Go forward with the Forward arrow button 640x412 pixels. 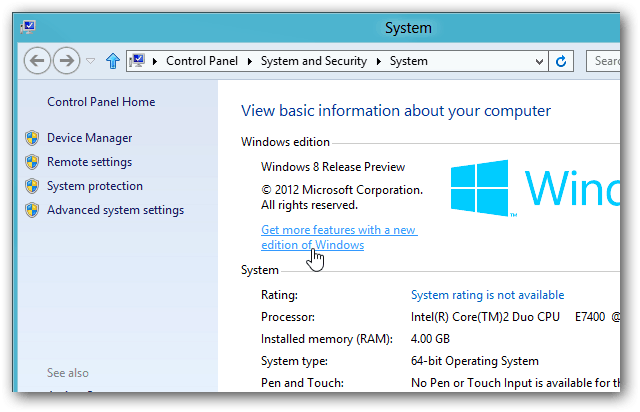67,61
